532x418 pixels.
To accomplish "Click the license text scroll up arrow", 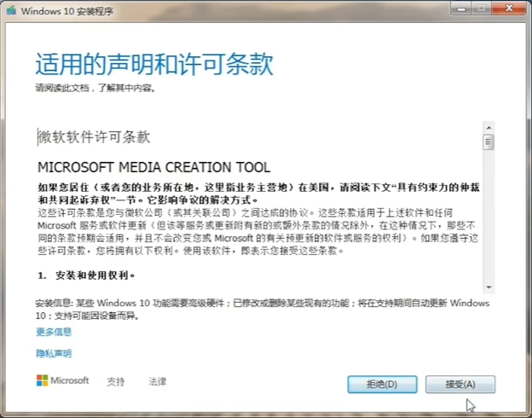I will point(489,128).
